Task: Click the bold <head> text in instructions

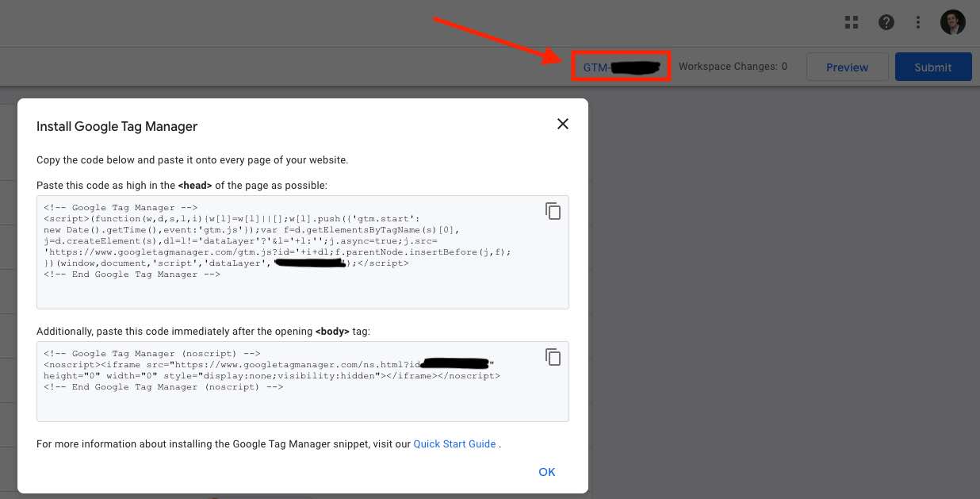Action: point(195,185)
